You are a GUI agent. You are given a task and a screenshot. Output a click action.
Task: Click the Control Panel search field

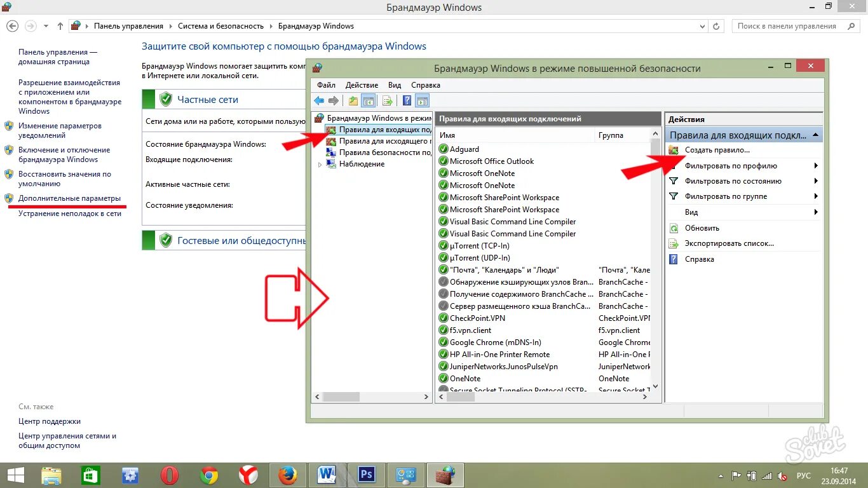point(796,26)
